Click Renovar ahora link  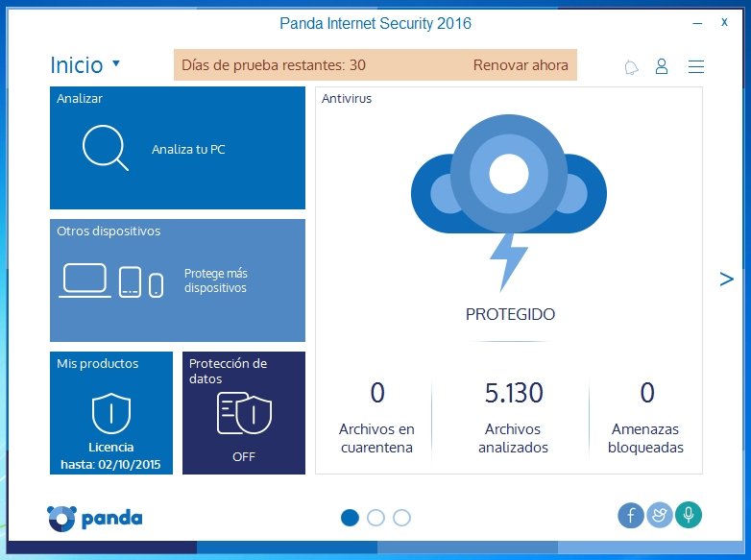521,64
